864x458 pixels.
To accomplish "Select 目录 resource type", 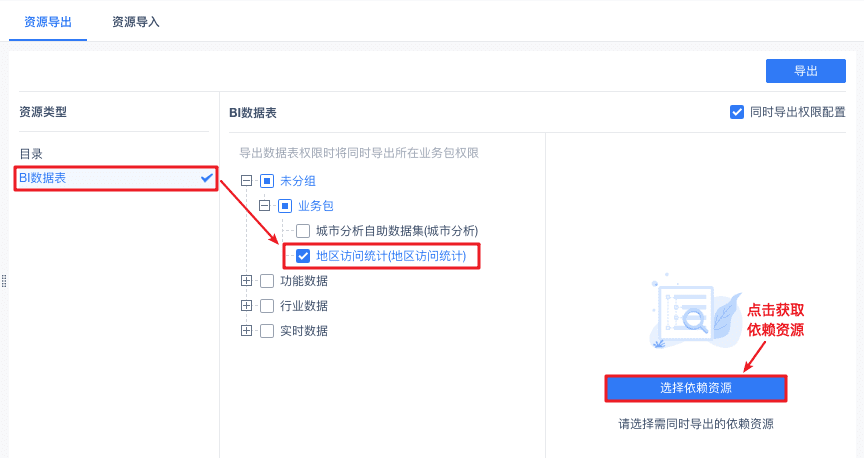I will coord(31,154).
